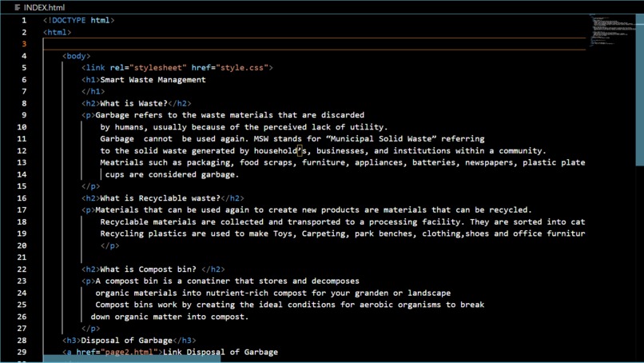
Task: Click 'organic materials into nutrient-rich compost' line
Action: [x=272, y=293]
